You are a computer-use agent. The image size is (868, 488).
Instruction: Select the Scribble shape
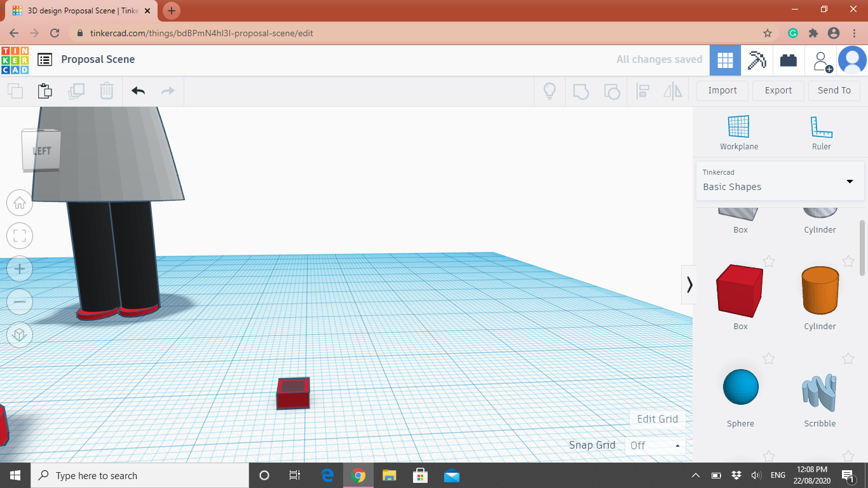point(820,393)
